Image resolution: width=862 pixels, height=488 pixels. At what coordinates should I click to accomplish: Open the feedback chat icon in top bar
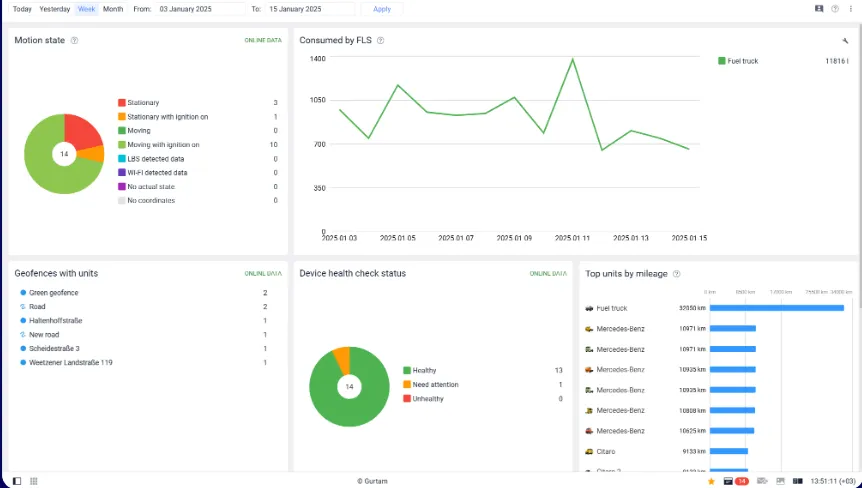pos(819,9)
